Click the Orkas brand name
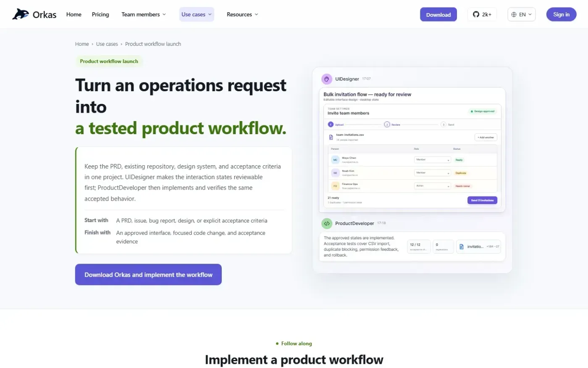The width and height of the screenshot is (588, 368). [x=45, y=15]
